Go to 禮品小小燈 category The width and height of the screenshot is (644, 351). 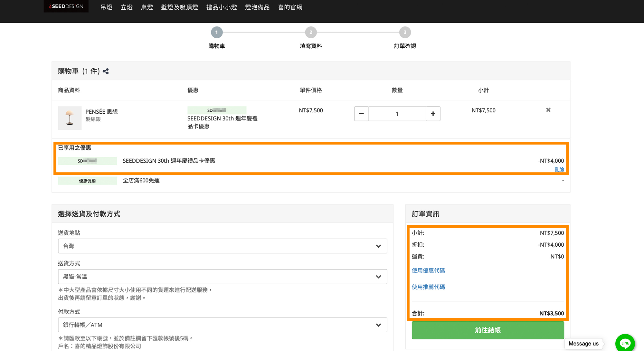click(x=222, y=7)
